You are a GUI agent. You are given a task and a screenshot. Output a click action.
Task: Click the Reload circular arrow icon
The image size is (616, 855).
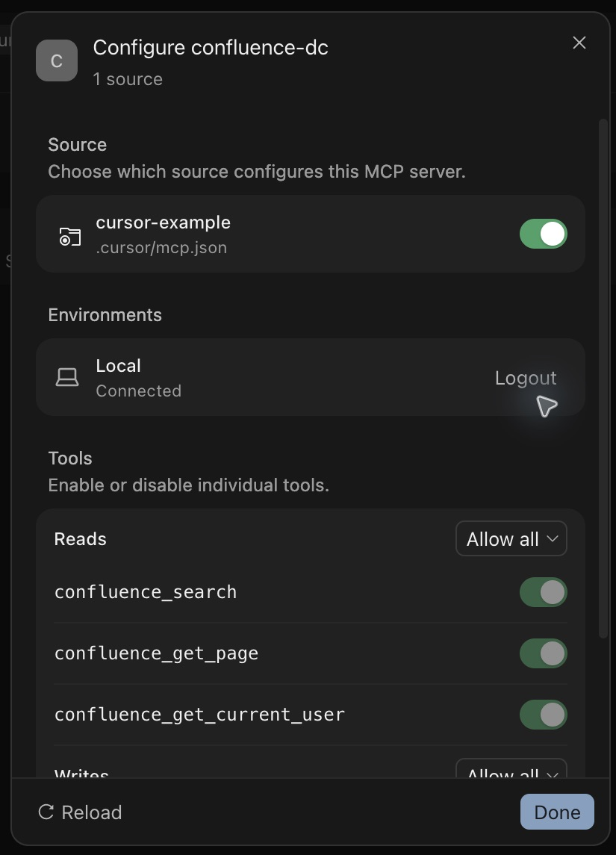point(46,812)
